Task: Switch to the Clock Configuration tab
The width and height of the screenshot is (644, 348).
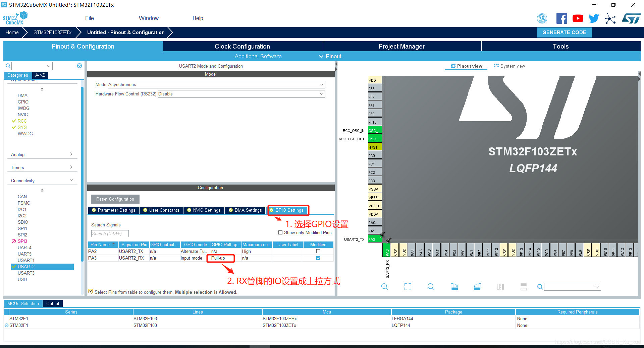Action: pos(242,46)
